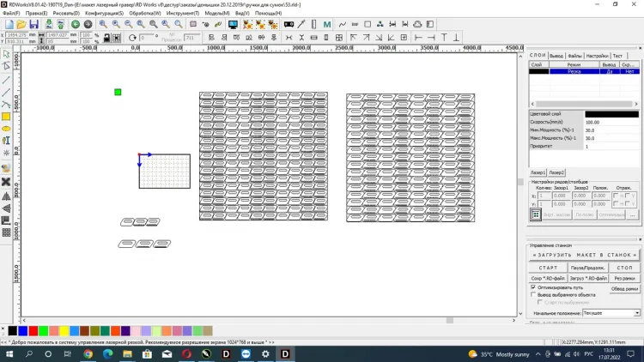Select the Ellipse tool

tap(6, 129)
